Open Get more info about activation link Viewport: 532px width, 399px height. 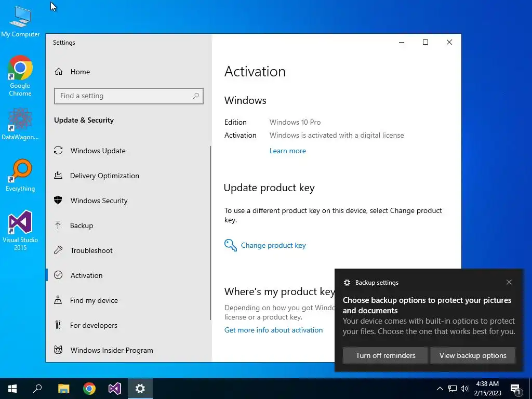[273, 330]
